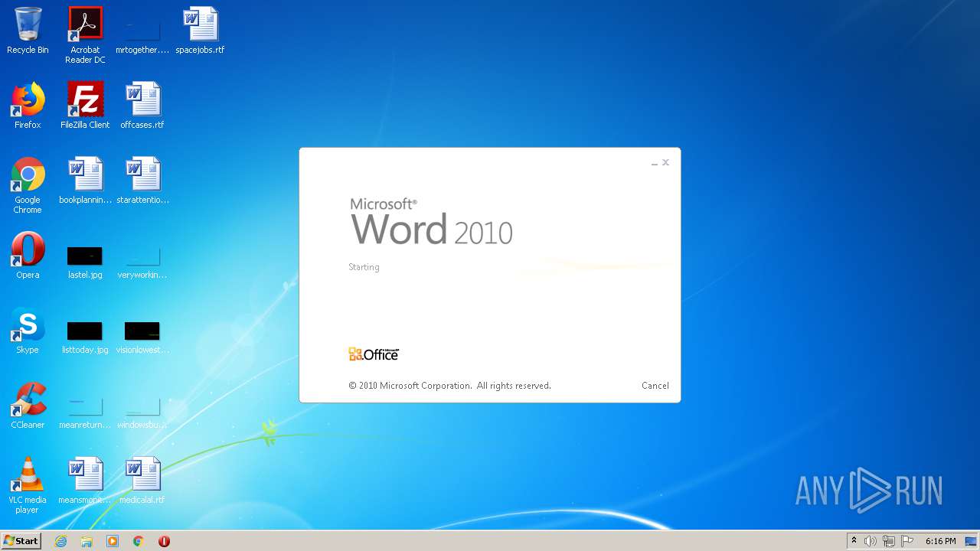Select offcases.rtf document icon
Viewport: 980px width, 551px height.
pos(142,106)
